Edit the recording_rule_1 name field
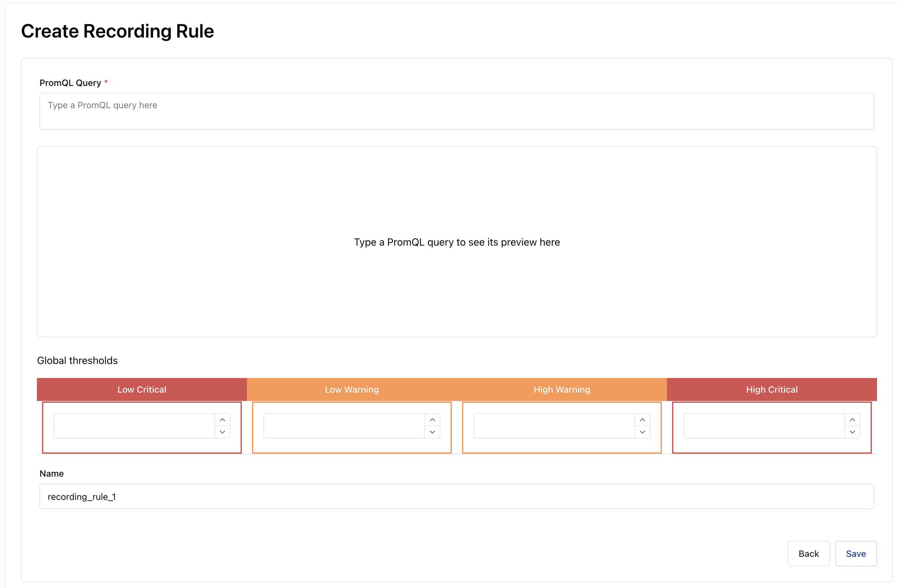The width and height of the screenshot is (898, 588). point(457,496)
